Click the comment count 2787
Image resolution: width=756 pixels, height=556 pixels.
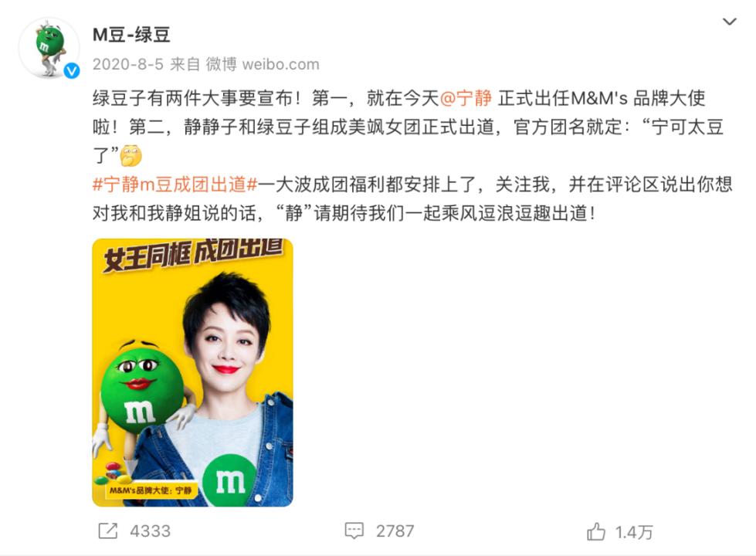395,531
